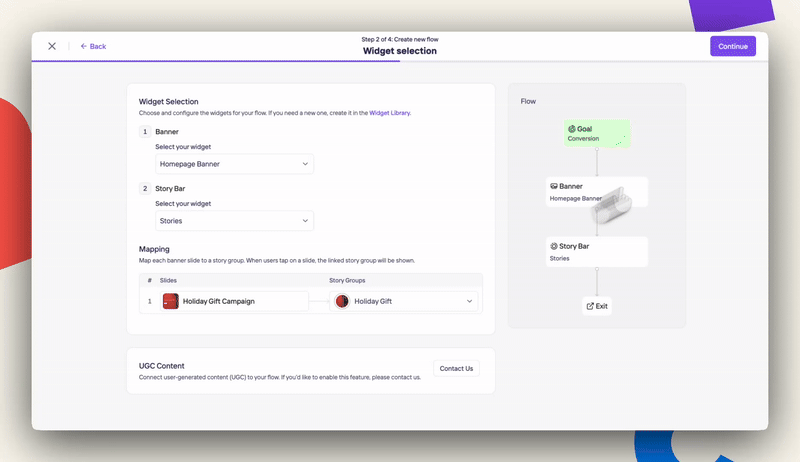This screenshot has width=800, height=462.
Task: Go back to the previous step
Action: (x=93, y=46)
